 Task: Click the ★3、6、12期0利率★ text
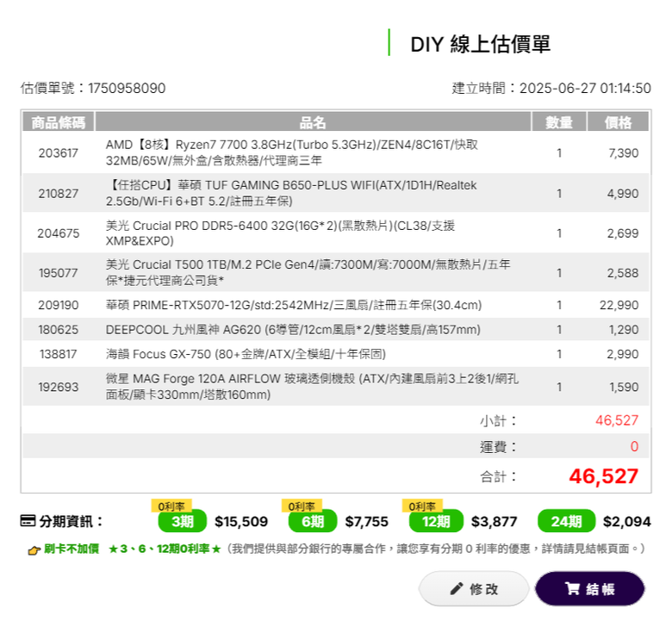point(165,549)
